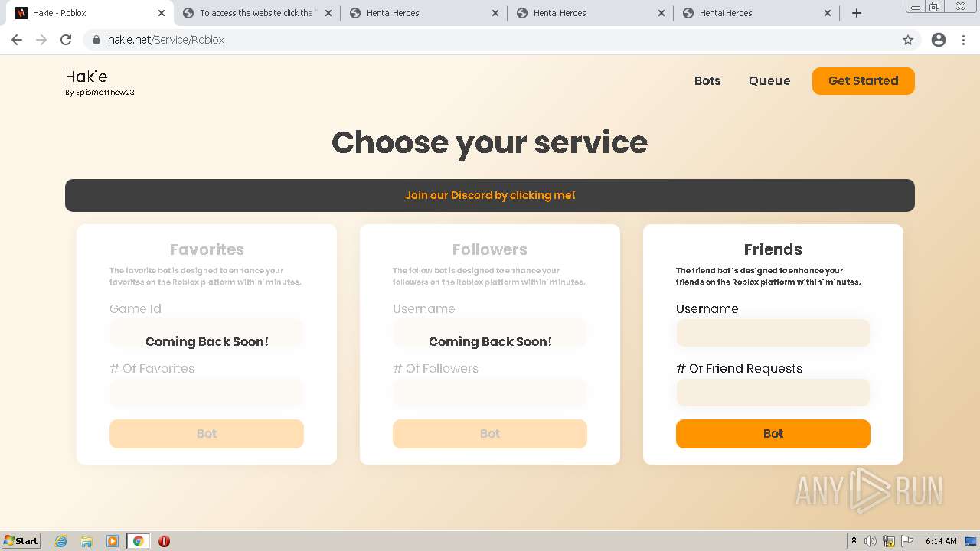This screenshot has height=551, width=980.
Task: Open a new tab with the plus icon
Action: point(857,13)
